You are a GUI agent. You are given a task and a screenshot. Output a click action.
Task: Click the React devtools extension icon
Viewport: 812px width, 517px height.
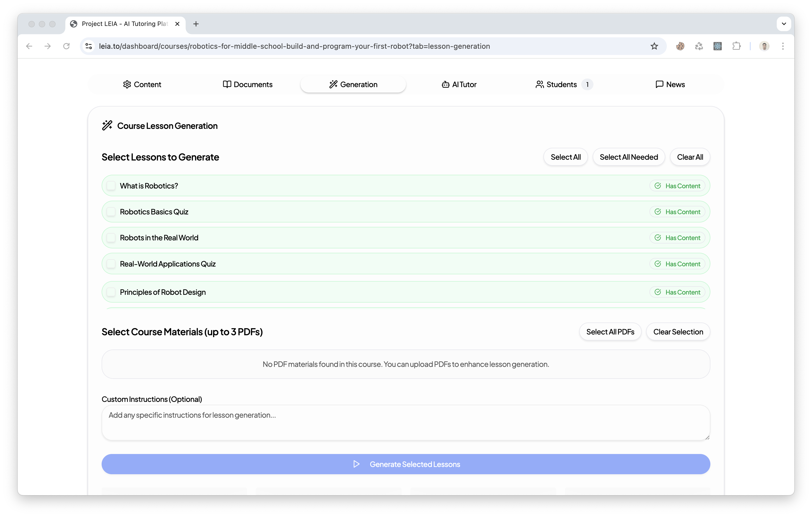coord(718,46)
